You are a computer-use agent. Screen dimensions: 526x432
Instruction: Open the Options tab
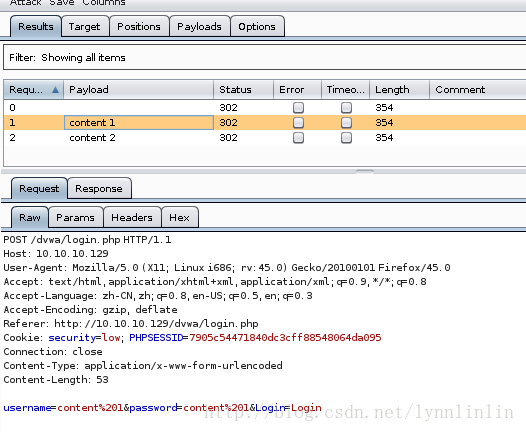tap(257, 26)
